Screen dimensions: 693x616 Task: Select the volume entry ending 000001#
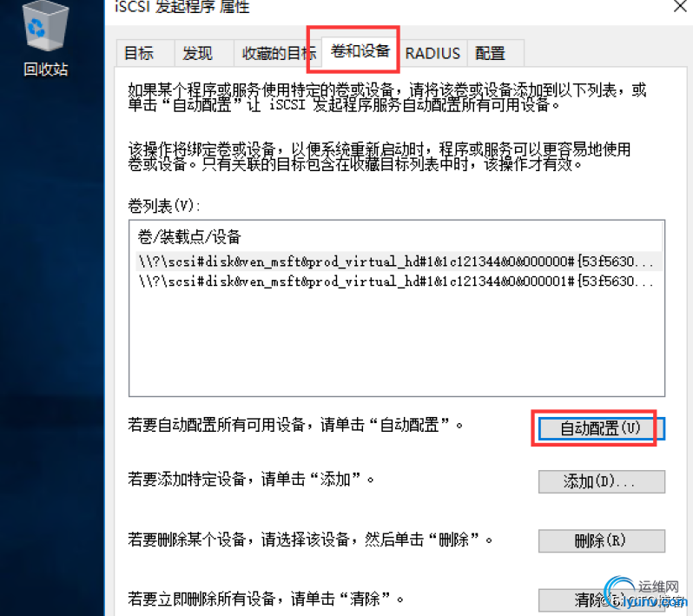pos(397,282)
